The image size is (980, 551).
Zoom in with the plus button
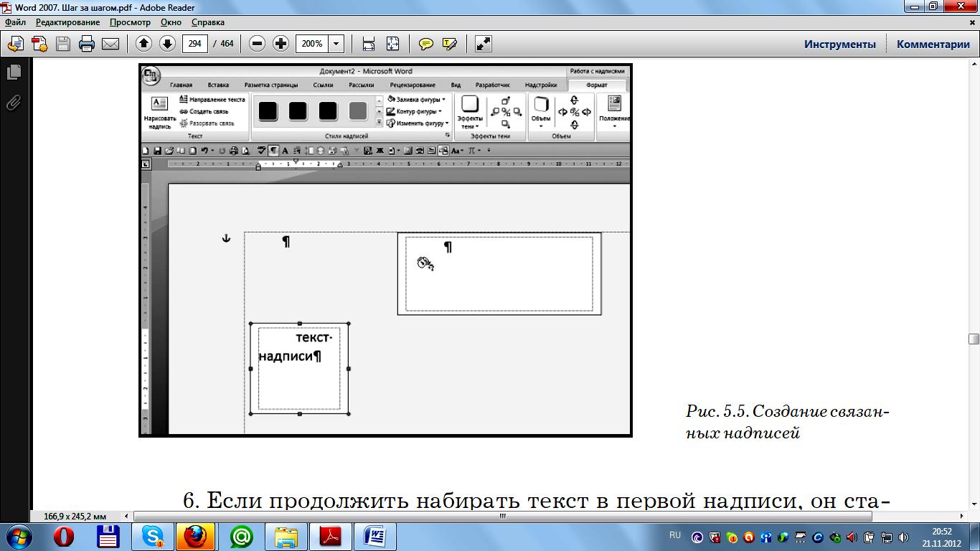click(x=281, y=44)
